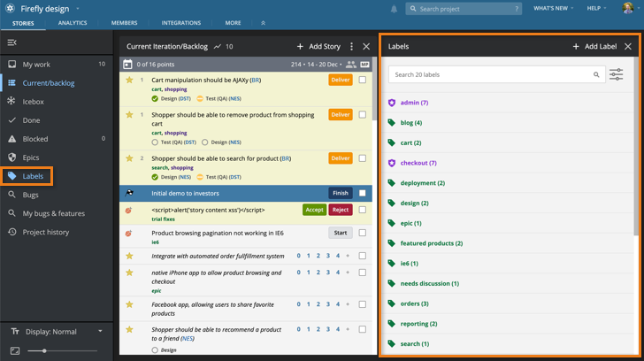Open the user avatar menu

click(627, 8)
